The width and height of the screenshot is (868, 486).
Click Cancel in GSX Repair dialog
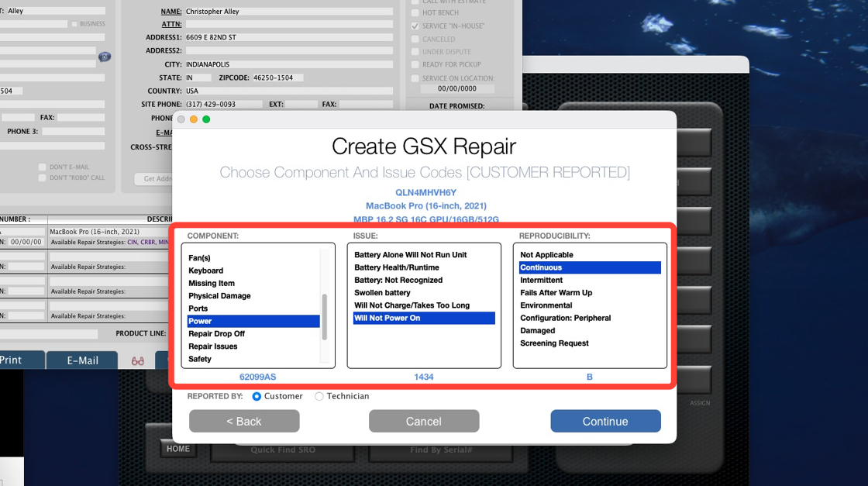pos(423,421)
